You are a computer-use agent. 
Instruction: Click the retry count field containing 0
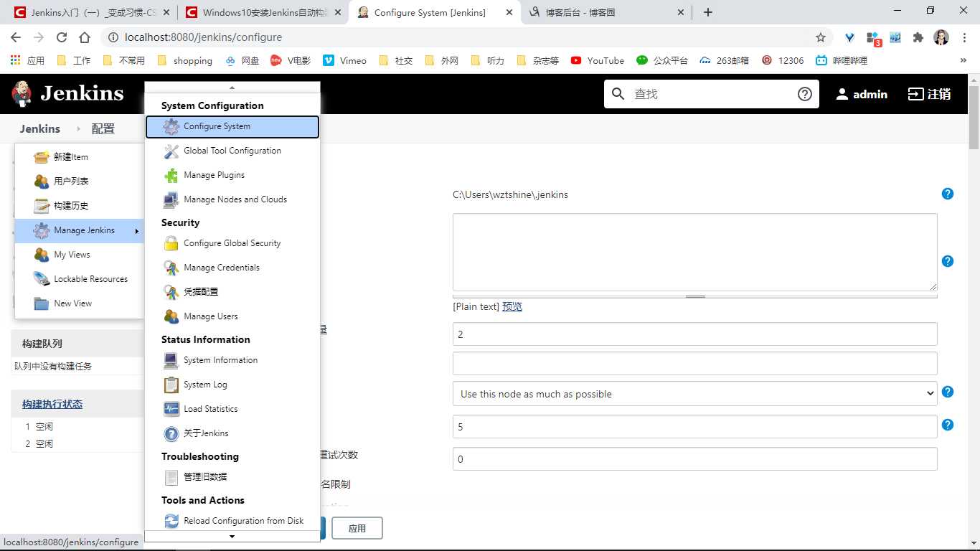point(694,459)
